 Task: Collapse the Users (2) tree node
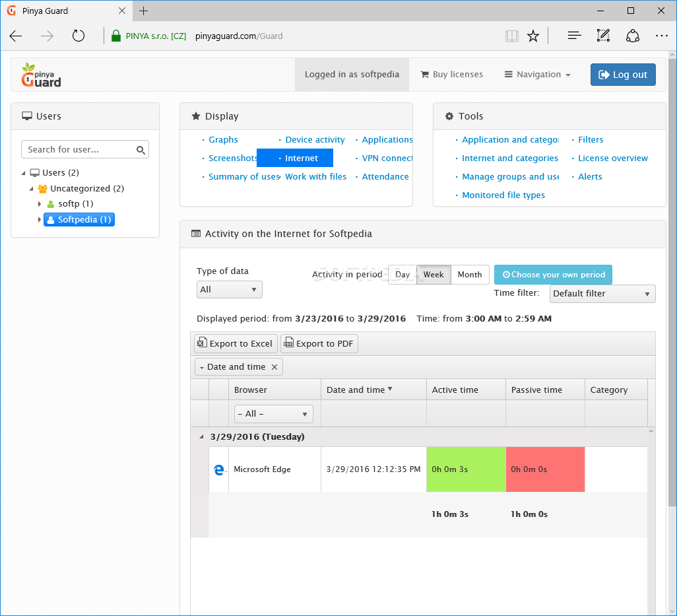pos(23,173)
